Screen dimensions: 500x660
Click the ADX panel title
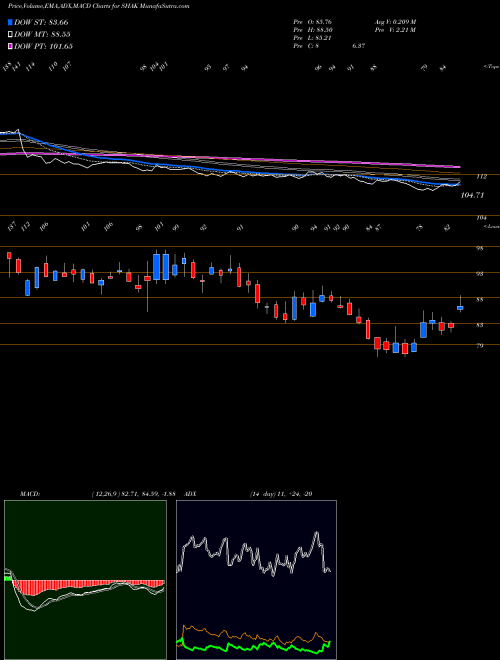pyautogui.click(x=191, y=494)
